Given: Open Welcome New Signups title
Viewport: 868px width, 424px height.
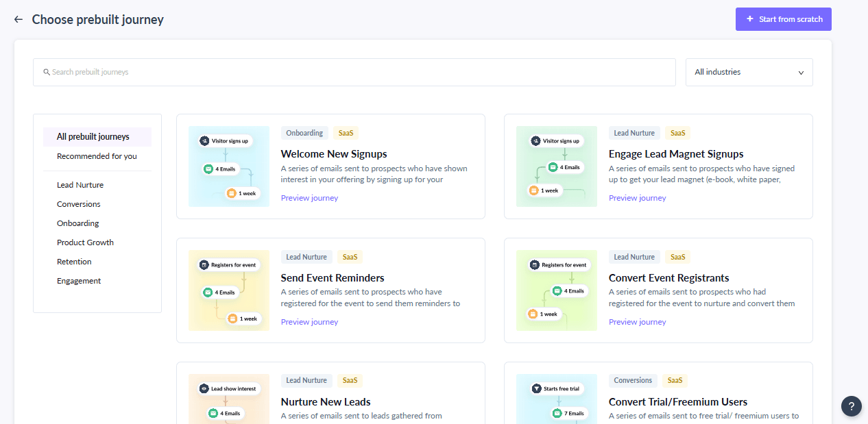Looking at the screenshot, I should [x=334, y=154].
